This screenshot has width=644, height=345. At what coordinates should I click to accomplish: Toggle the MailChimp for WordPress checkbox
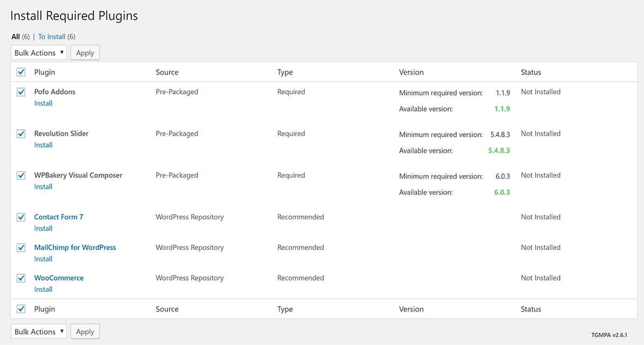[21, 248]
